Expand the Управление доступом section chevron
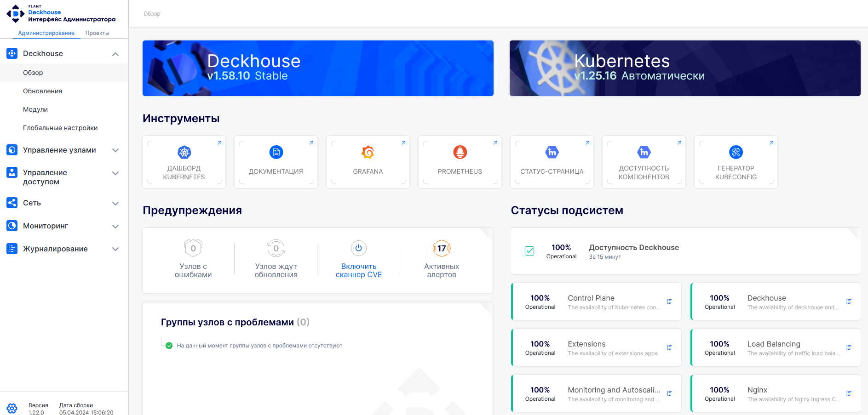Screen dimensions: 868x415 point(115,173)
